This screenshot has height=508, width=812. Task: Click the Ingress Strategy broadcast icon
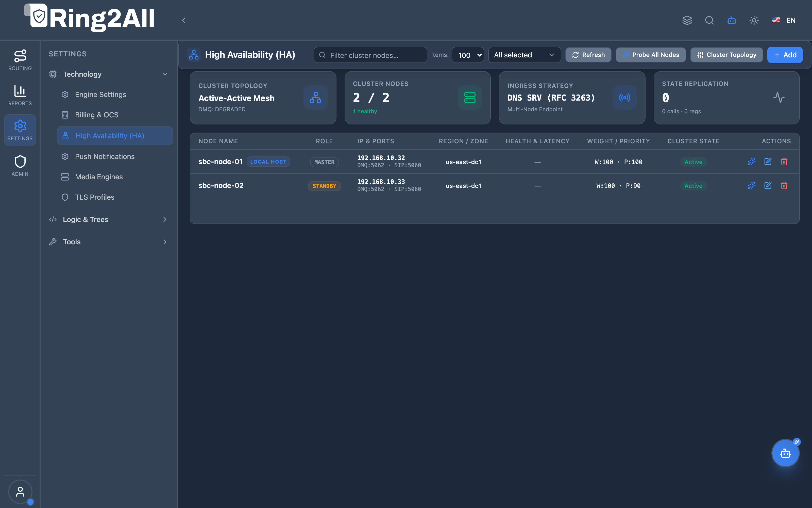click(624, 98)
